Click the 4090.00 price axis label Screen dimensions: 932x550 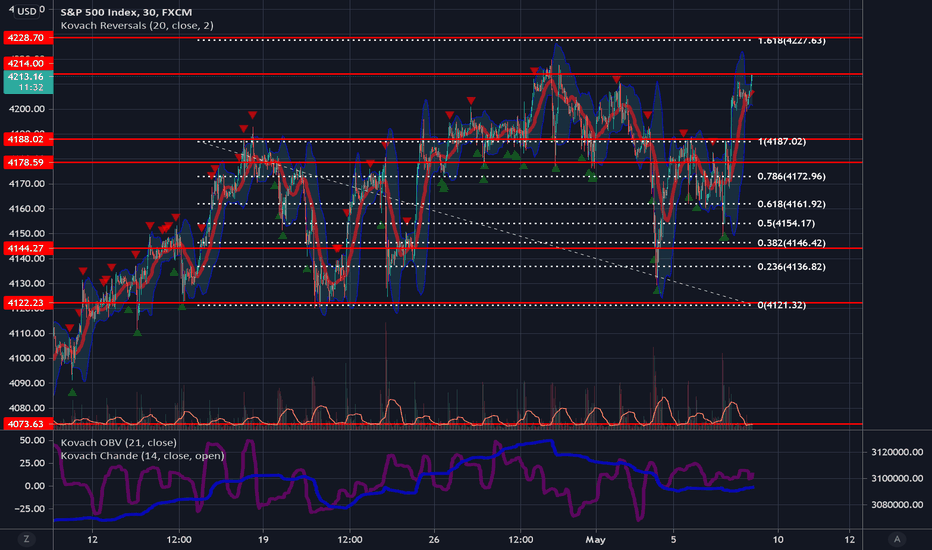tap(27, 383)
